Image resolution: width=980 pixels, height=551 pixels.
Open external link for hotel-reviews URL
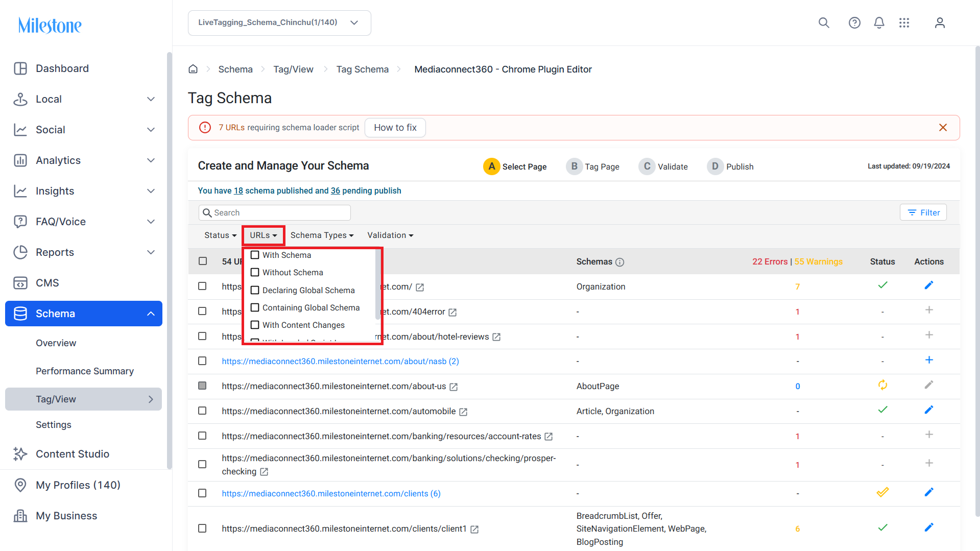pos(496,337)
